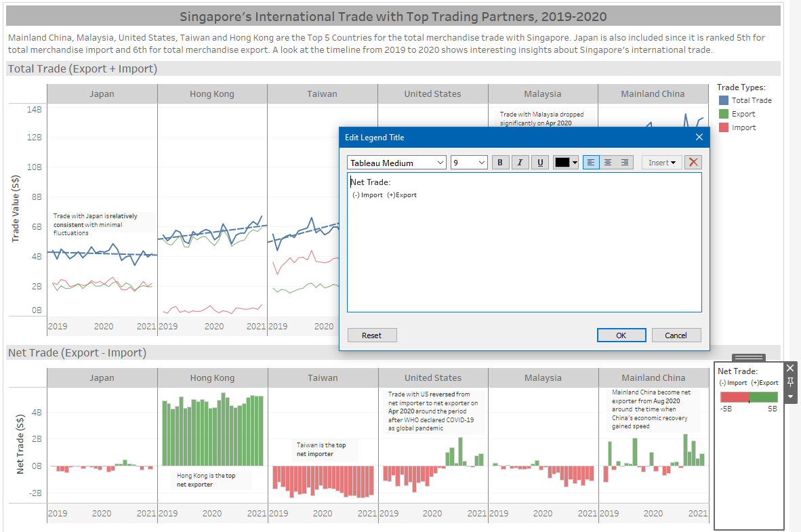This screenshot has height=532, width=801.
Task: Confirm the legend title with OK
Action: click(621, 335)
